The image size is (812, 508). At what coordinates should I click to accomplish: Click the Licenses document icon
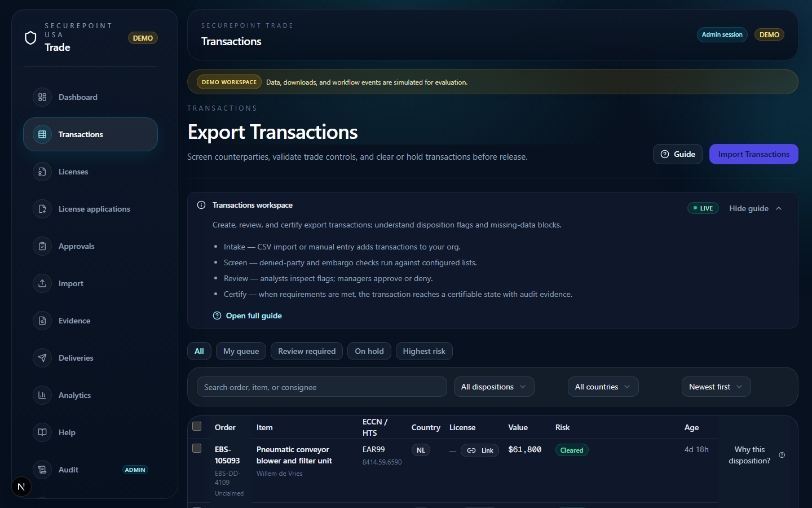pyautogui.click(x=42, y=172)
